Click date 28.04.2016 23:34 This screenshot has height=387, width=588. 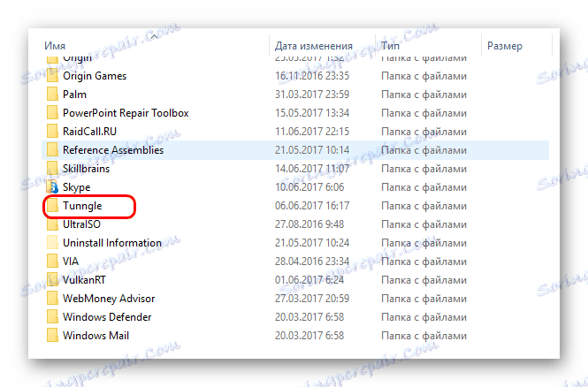(312, 262)
